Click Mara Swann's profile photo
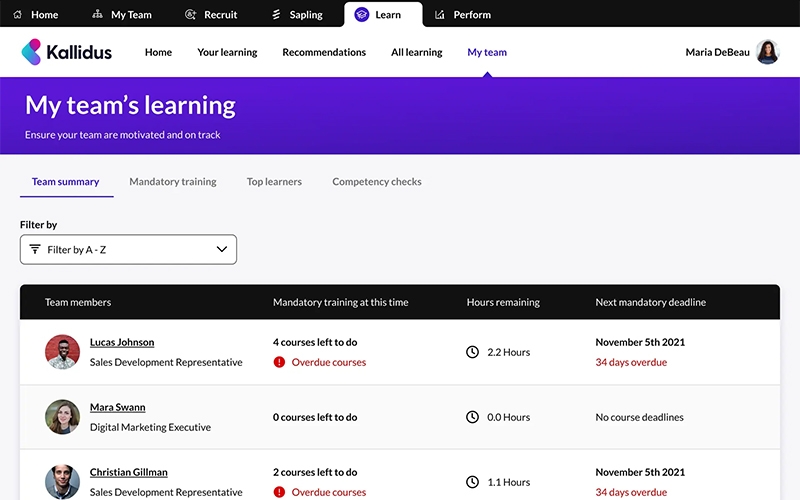The image size is (800, 500). 62,417
